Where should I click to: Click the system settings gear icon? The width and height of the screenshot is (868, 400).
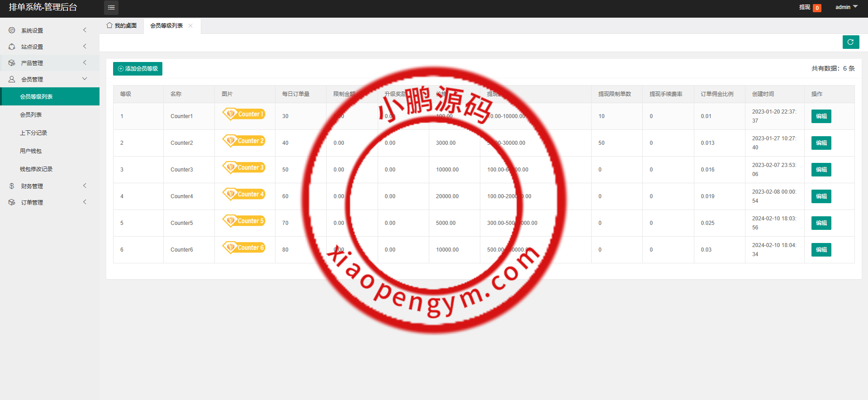click(12, 30)
